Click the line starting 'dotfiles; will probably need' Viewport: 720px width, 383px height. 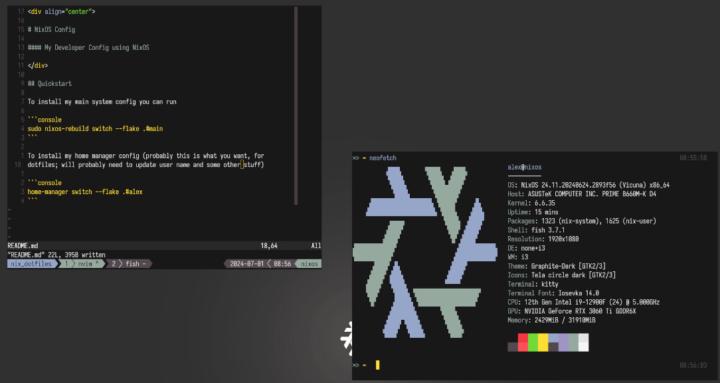(146, 164)
